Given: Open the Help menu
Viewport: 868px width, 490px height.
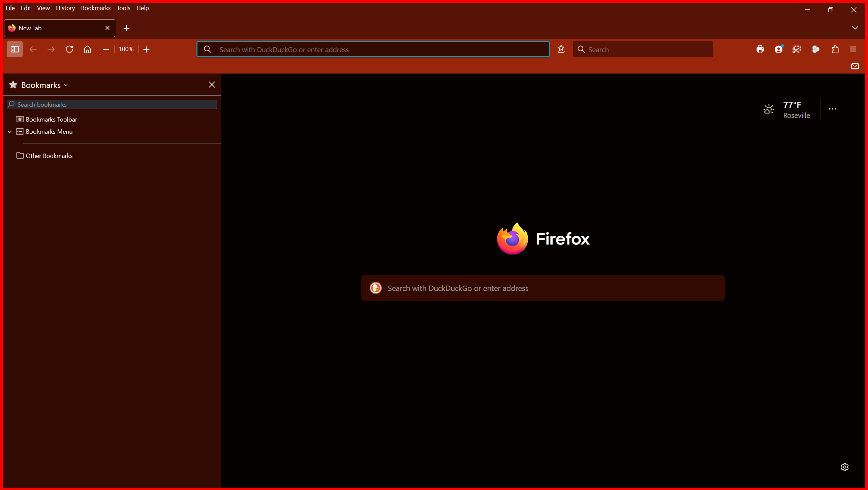Looking at the screenshot, I should coord(143,8).
